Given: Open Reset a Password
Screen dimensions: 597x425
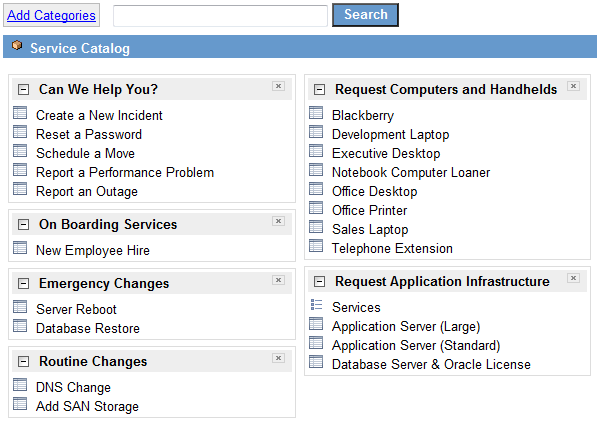Looking at the screenshot, I should [x=89, y=134].
